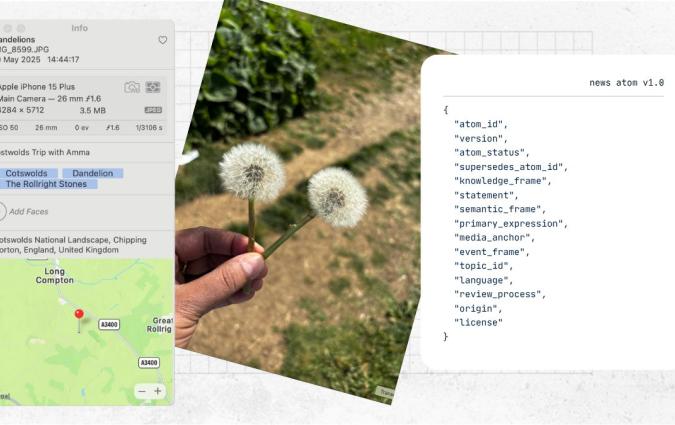
Task: Click the photo title field at top
Action: [20, 40]
